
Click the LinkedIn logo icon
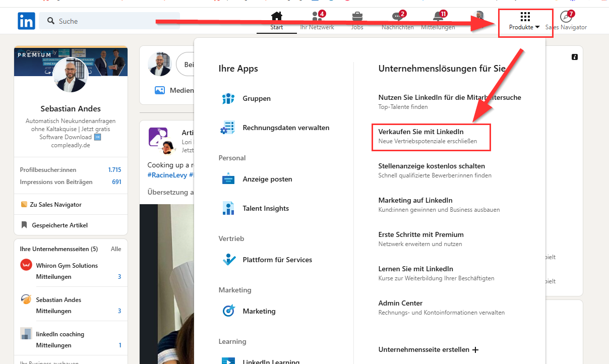26,21
